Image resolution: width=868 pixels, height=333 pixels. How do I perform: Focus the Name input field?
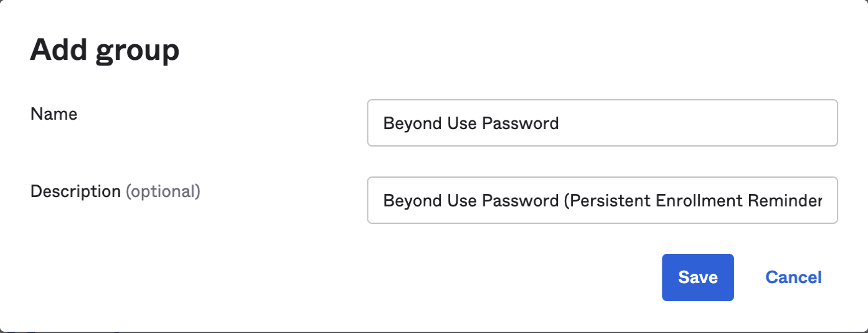point(601,123)
